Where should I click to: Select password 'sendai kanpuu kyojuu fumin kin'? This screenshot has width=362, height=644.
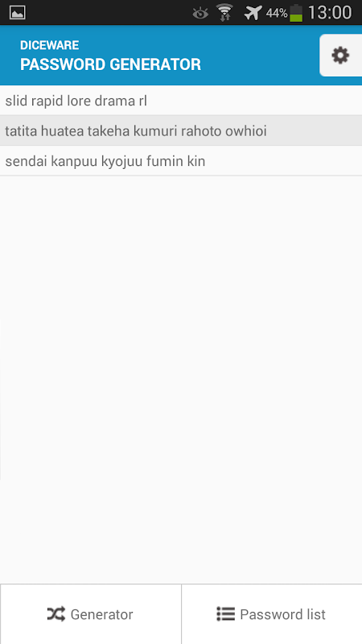tap(181, 161)
